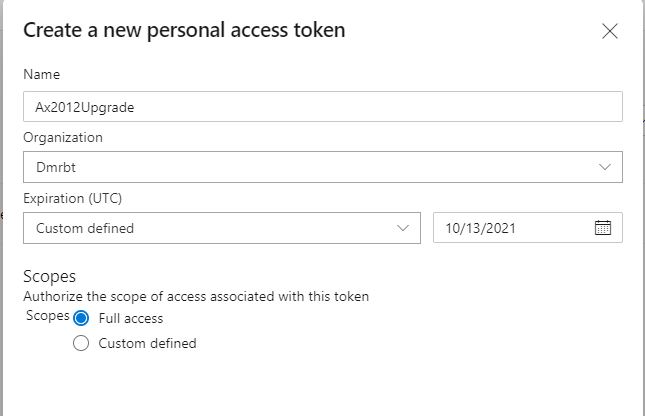Open the Dmrbt organization combo box
Image resolution: width=645 pixels, height=416 pixels.
323,167
